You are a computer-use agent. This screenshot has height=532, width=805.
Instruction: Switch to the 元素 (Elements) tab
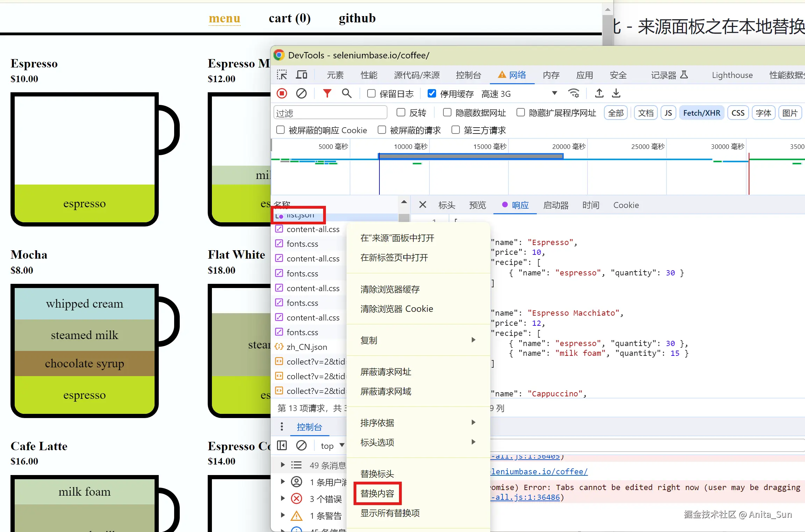point(335,75)
